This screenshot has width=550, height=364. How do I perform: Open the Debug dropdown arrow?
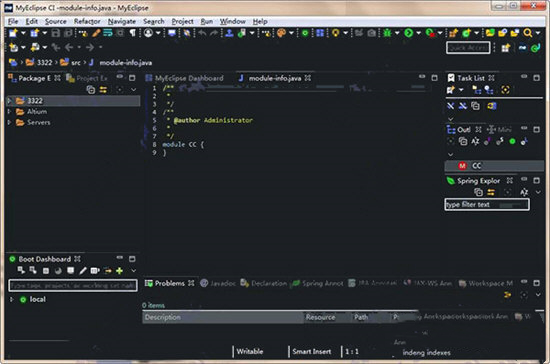tap(397, 33)
